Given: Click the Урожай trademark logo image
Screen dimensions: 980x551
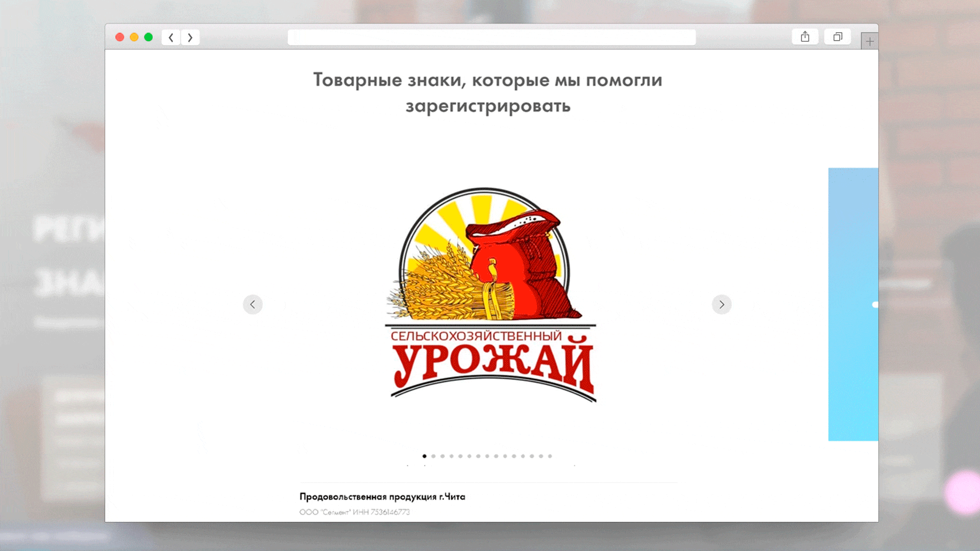Looking at the screenshot, I should tap(491, 295).
